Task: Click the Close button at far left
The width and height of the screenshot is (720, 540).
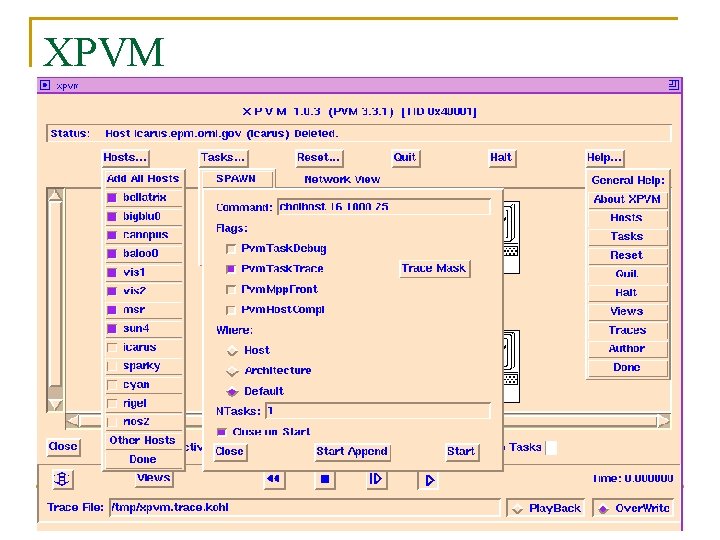Action: click(63, 446)
